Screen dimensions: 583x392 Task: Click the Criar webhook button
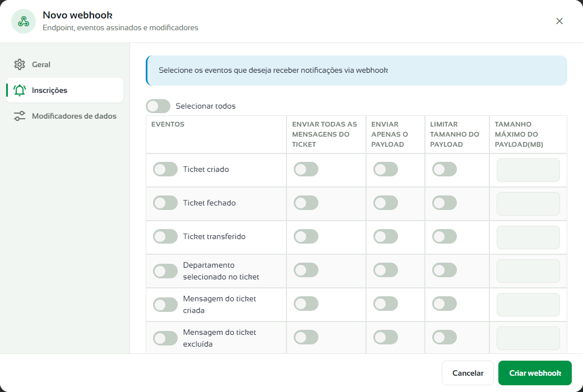click(535, 373)
